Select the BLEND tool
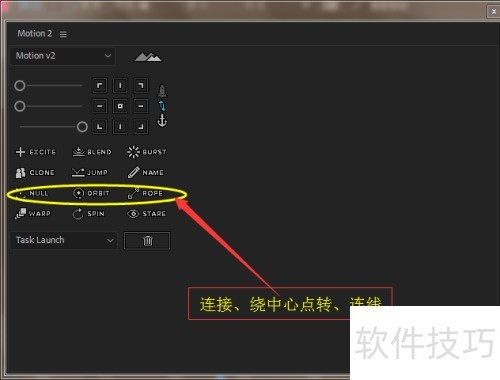The image size is (500, 380). 92,152
